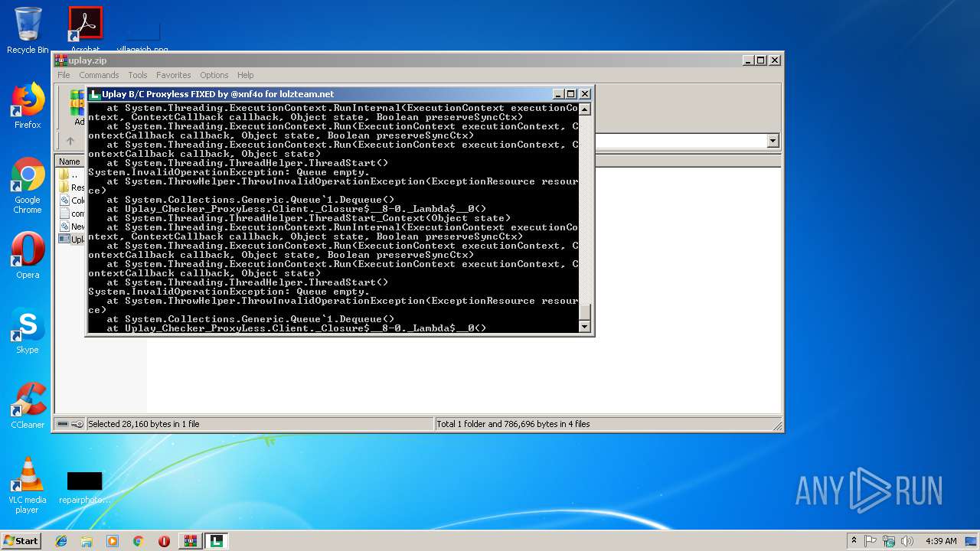The width and height of the screenshot is (980, 551).
Task: Click the key icon in WinRAR status bar
Action: tap(77, 424)
